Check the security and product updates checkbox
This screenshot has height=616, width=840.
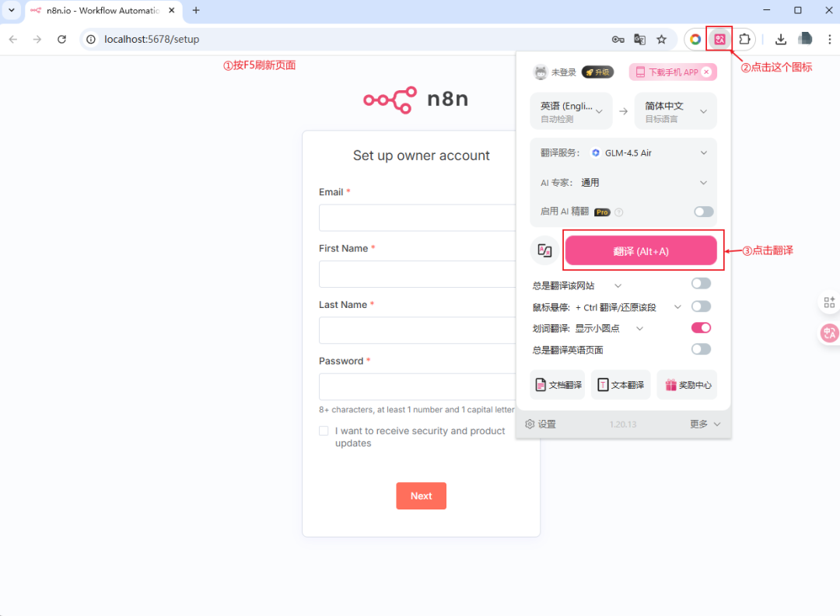(324, 431)
